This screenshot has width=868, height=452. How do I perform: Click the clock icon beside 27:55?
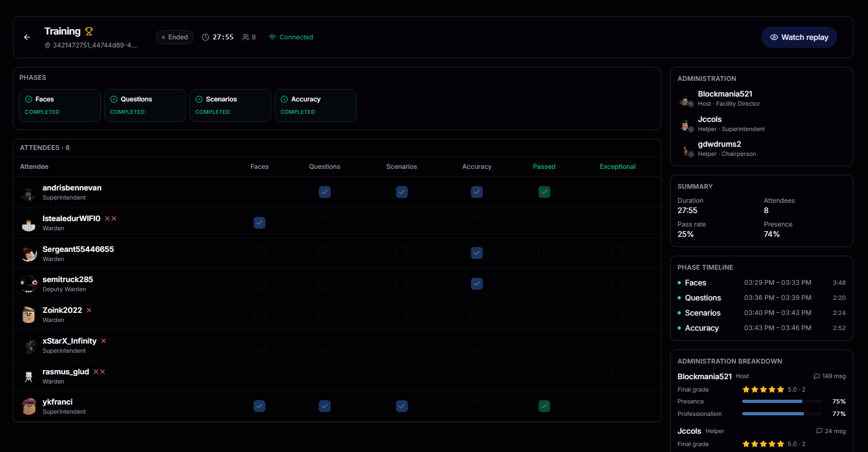pos(206,37)
